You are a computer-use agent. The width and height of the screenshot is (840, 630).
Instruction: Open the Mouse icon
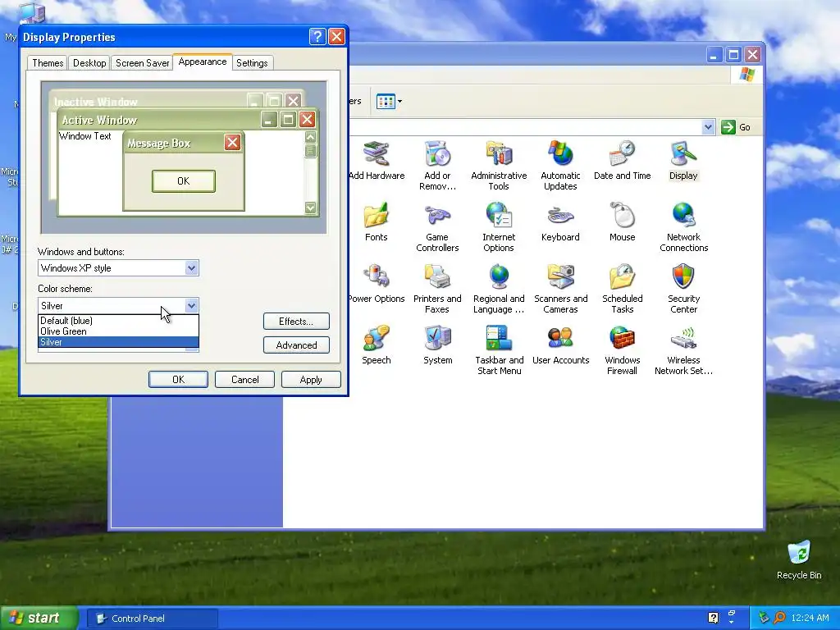click(622, 222)
